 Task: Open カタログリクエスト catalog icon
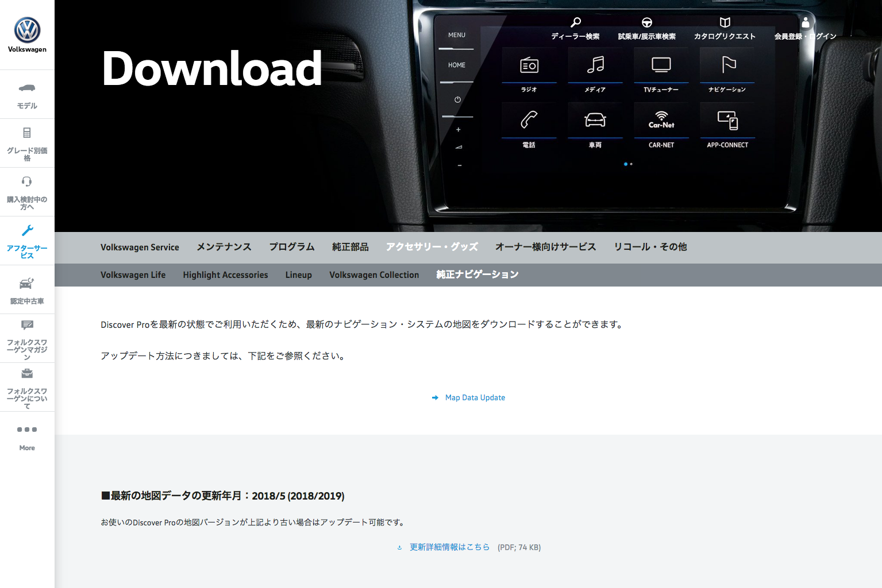tap(725, 22)
